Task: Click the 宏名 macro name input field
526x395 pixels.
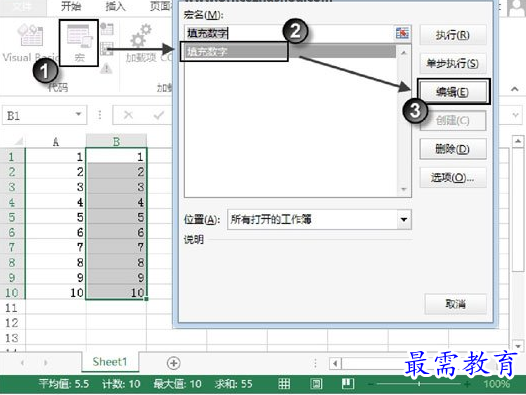Action: [x=289, y=33]
